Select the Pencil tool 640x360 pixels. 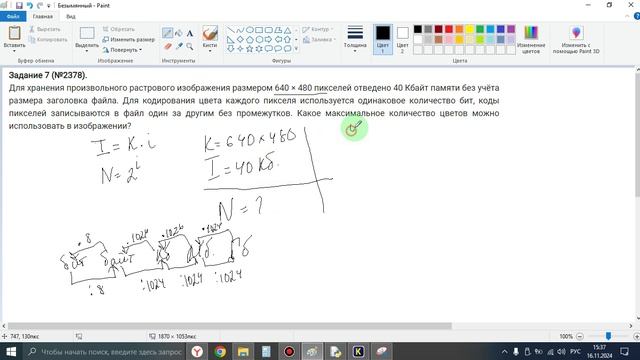[167, 33]
